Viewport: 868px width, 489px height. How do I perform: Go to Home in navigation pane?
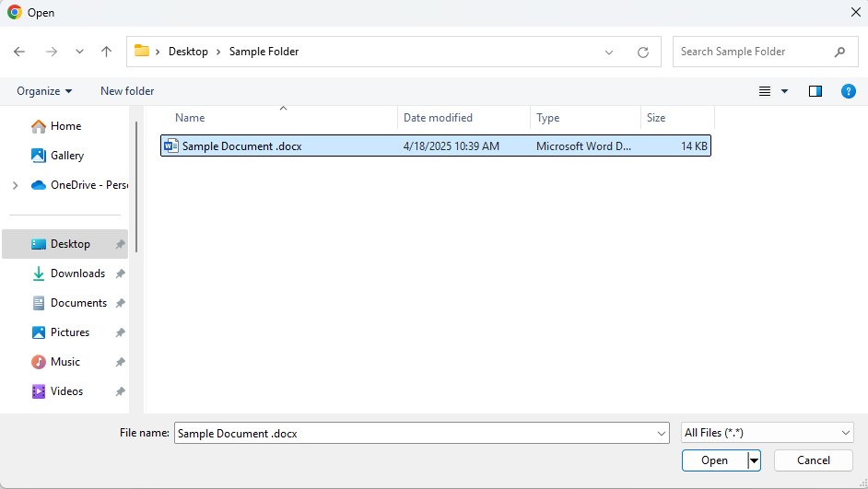(x=65, y=126)
